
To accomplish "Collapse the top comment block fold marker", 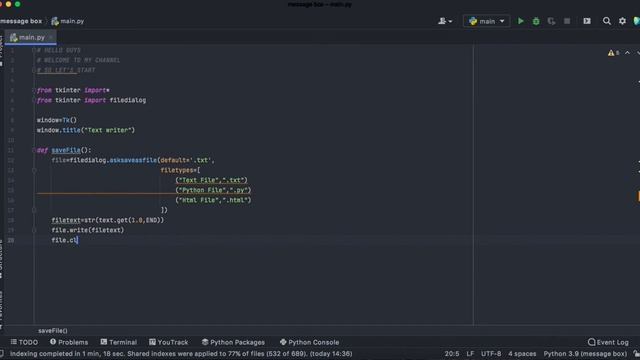I will coord(34,50).
